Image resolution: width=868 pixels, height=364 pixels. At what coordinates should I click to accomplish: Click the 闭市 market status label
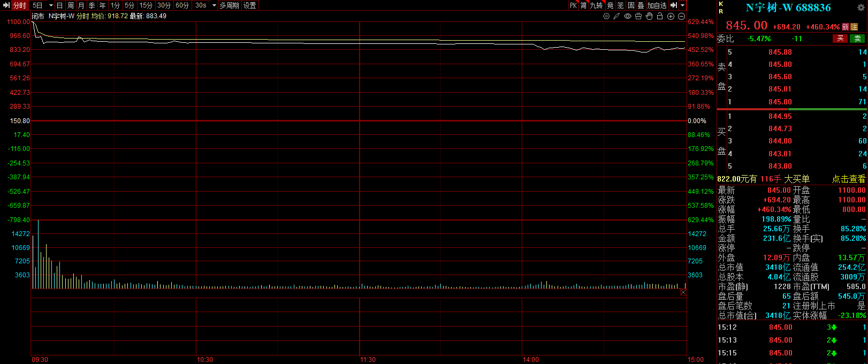tap(38, 16)
